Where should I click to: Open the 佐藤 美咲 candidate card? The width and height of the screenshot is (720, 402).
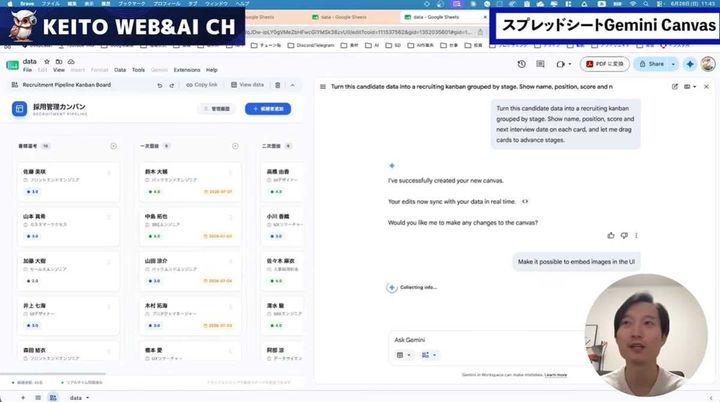tap(68, 181)
